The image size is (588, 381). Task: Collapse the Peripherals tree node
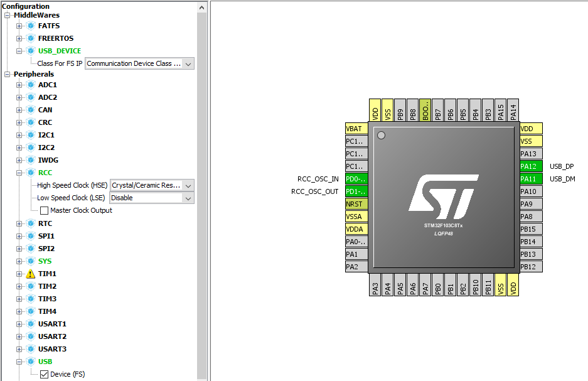click(x=7, y=74)
